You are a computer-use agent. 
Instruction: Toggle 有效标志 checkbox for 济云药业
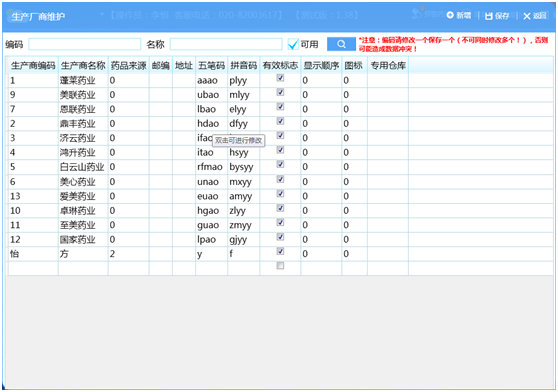pos(280,135)
